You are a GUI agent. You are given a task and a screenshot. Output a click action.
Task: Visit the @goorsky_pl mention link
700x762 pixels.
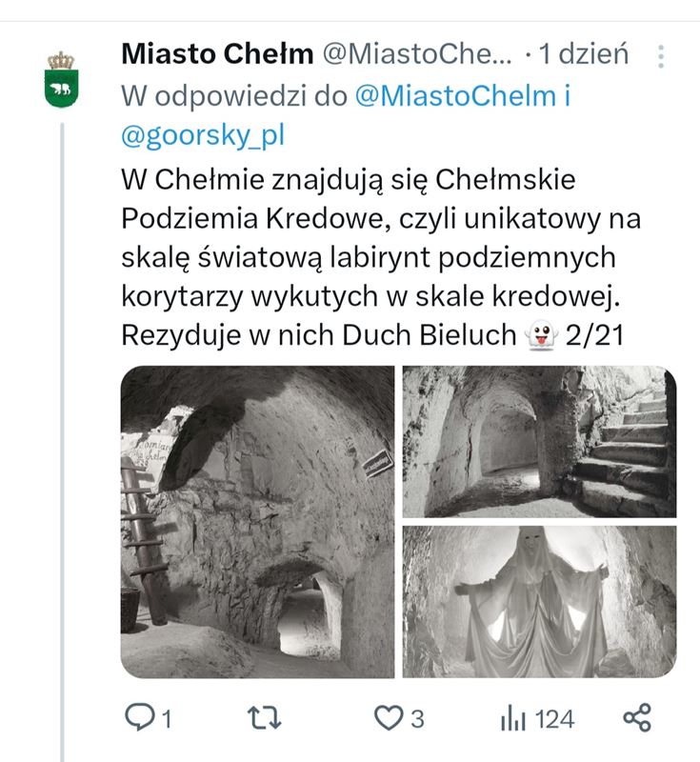[203, 135]
